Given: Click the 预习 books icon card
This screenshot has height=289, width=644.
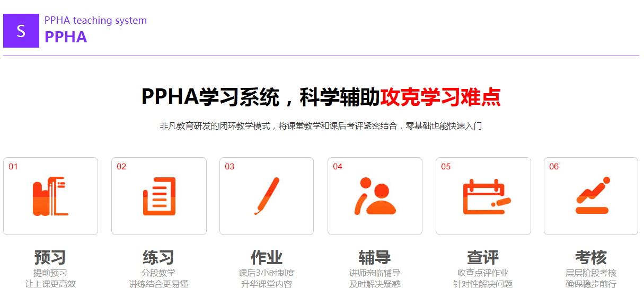Looking at the screenshot, I should coord(50,196).
